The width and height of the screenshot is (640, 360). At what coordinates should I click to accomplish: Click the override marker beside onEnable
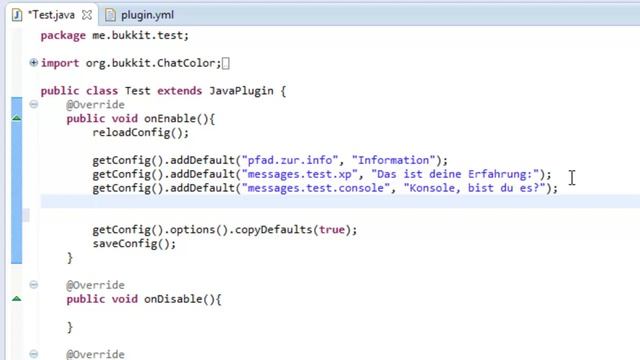point(16,118)
